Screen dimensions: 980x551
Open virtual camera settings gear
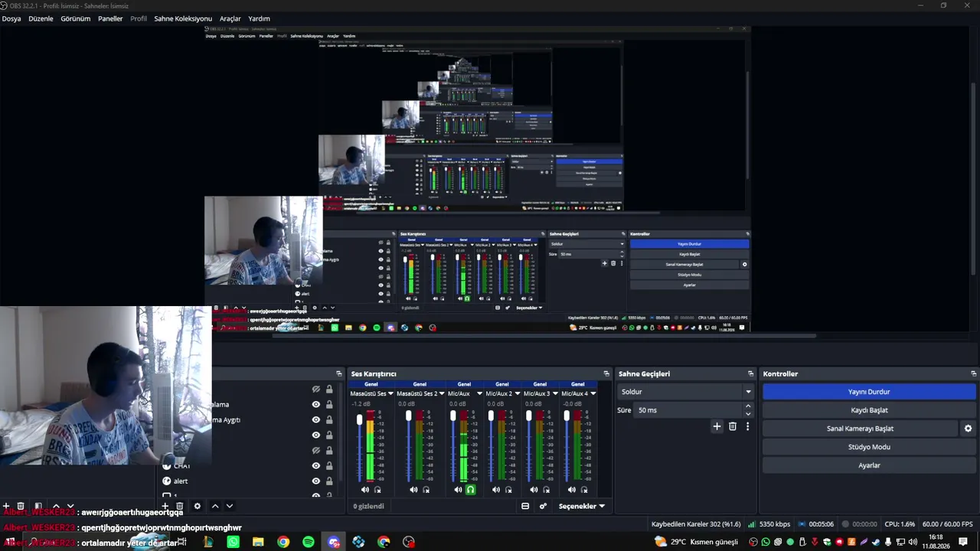click(x=968, y=429)
